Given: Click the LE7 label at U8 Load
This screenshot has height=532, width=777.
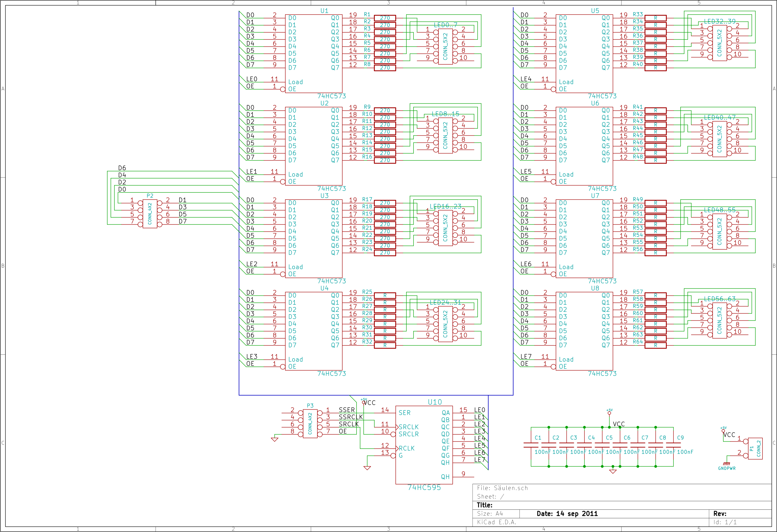Looking at the screenshot, I should [x=526, y=356].
